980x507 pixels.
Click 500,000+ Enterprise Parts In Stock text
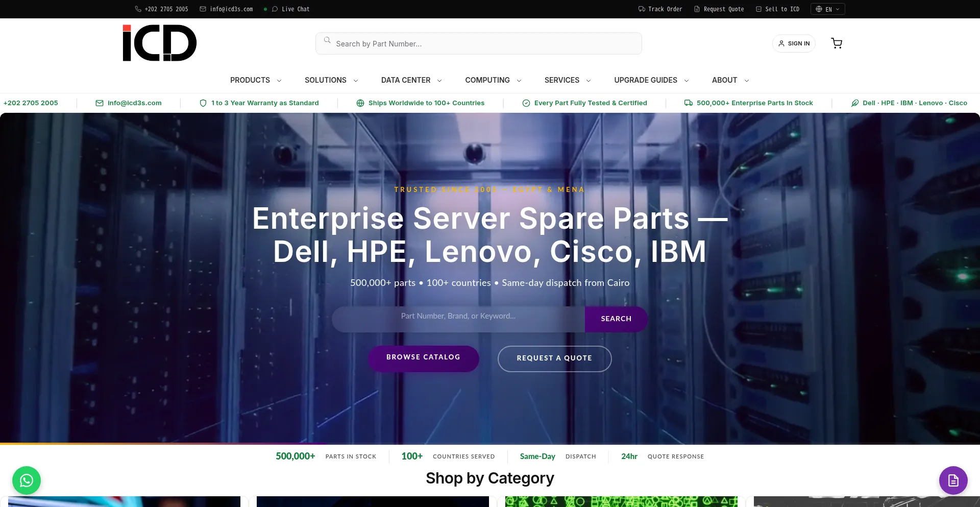pyautogui.click(x=755, y=103)
